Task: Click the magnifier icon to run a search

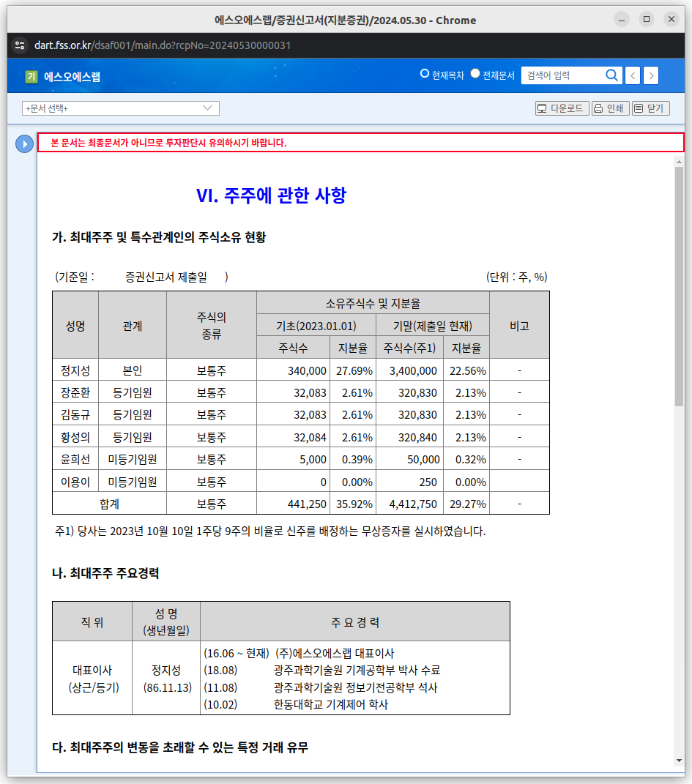Action: pos(611,75)
